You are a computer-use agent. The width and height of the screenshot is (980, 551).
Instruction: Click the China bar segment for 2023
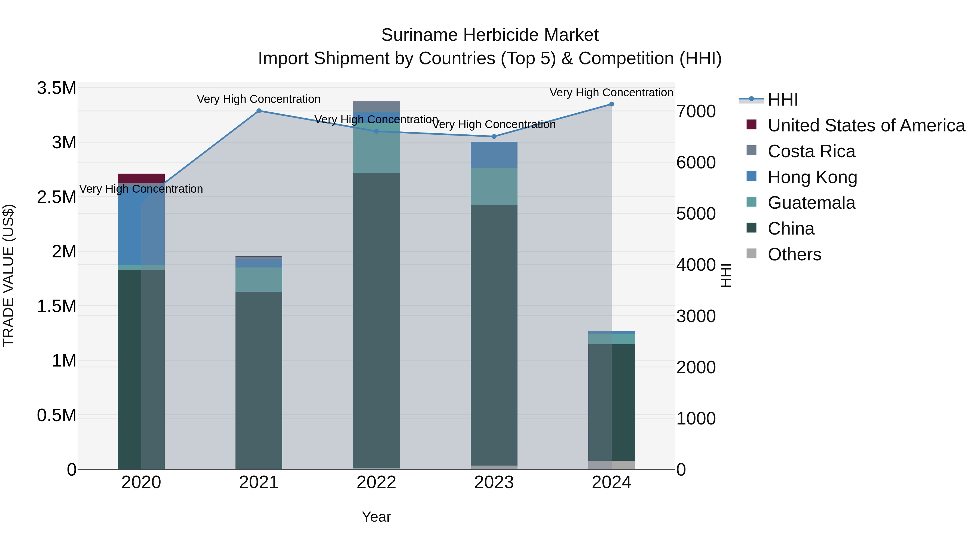tap(494, 335)
